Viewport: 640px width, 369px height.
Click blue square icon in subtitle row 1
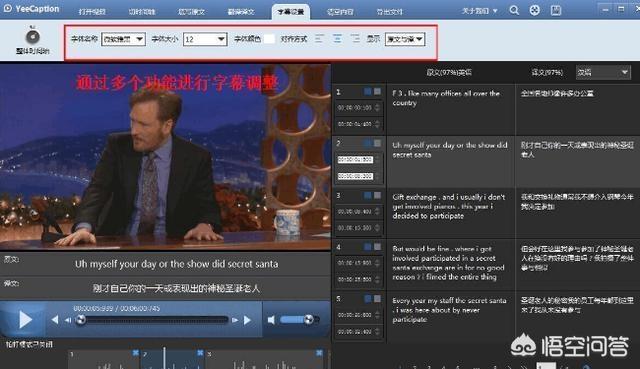[367, 91]
